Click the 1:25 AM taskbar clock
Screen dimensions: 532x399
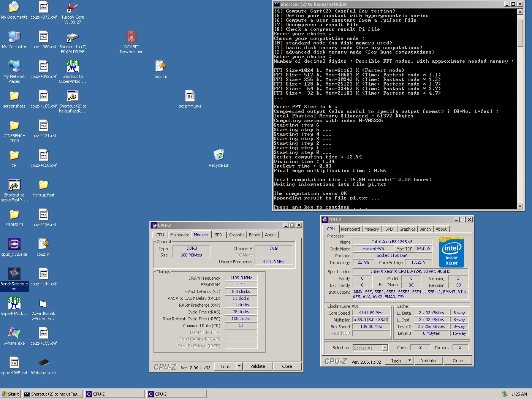click(519, 394)
